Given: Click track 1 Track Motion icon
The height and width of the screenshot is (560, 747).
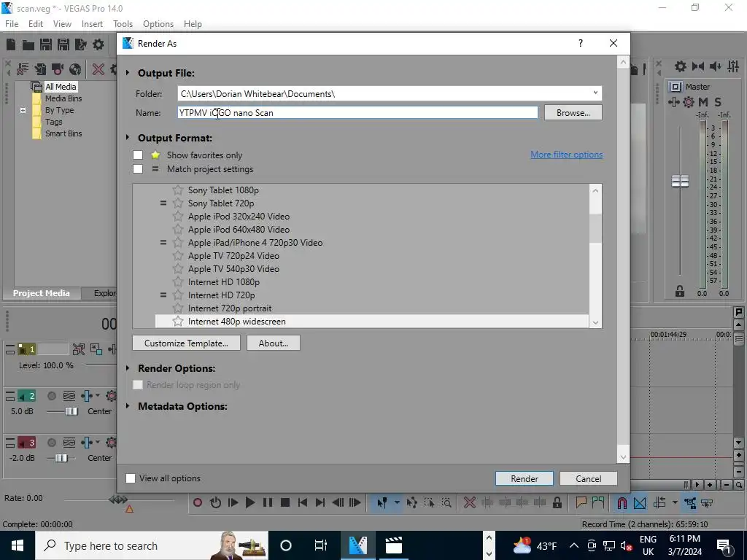Looking at the screenshot, I should [79, 349].
